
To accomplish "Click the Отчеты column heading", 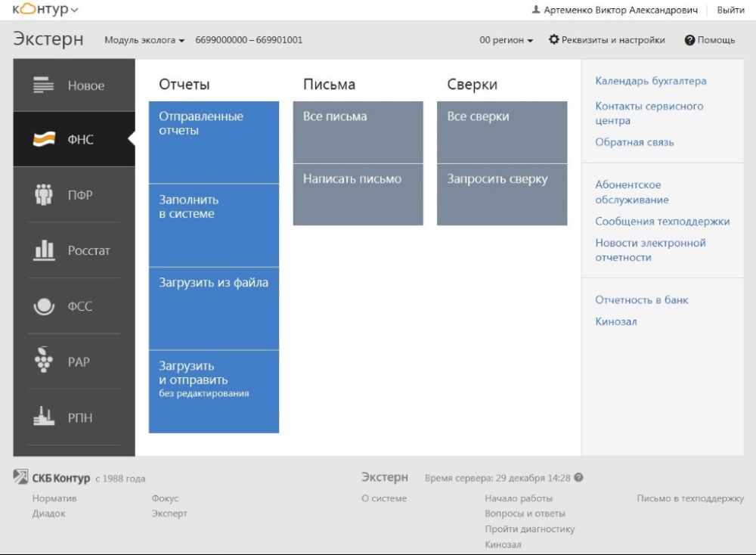I will pos(184,85).
